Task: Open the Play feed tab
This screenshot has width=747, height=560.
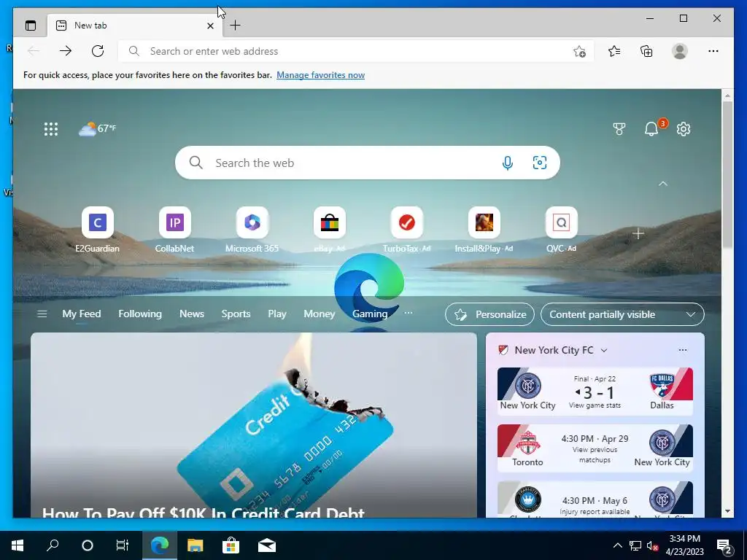Action: 276,314
